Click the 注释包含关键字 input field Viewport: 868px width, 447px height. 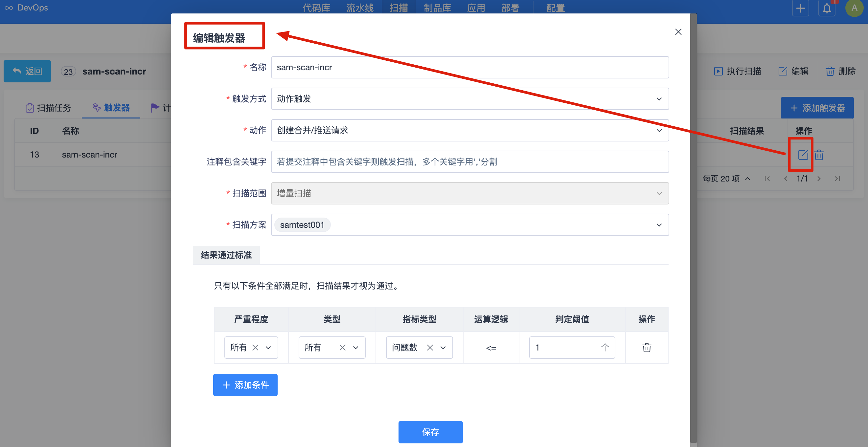click(x=470, y=162)
